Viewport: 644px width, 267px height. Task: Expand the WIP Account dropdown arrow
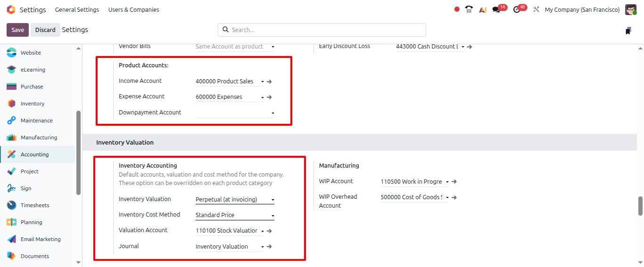click(x=447, y=182)
